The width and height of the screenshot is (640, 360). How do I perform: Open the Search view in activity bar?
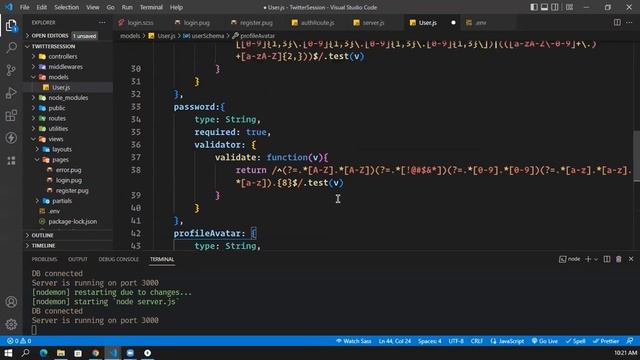11,48
